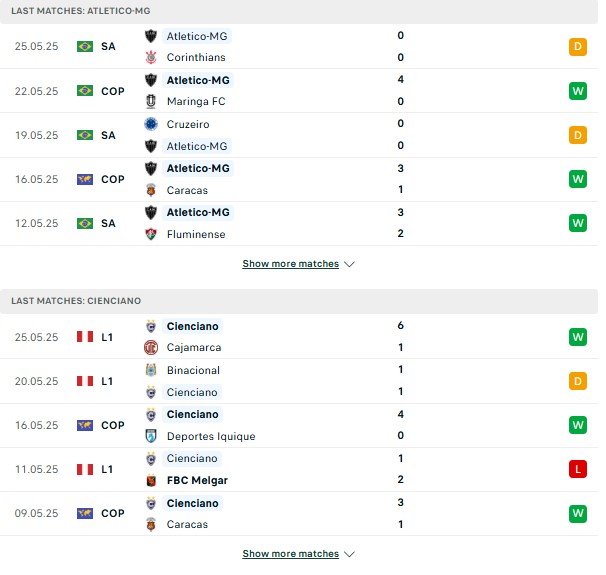Open Show more matches under Atletico-MG
The width and height of the screenshot is (606, 575).
(x=291, y=264)
